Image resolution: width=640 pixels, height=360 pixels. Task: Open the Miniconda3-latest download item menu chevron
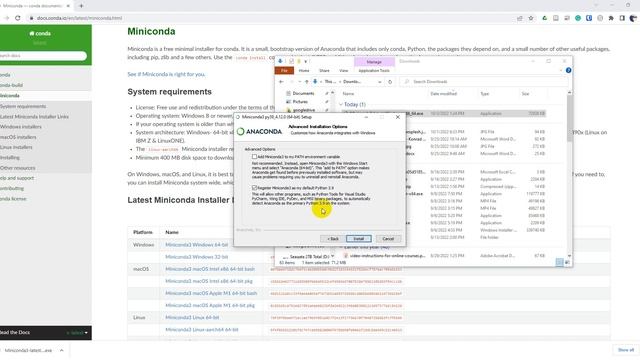[x=62, y=350]
